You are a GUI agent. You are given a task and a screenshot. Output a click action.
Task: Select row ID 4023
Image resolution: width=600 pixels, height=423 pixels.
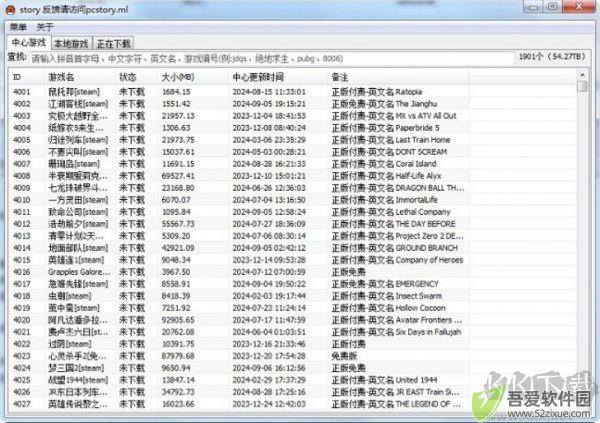(x=22, y=356)
